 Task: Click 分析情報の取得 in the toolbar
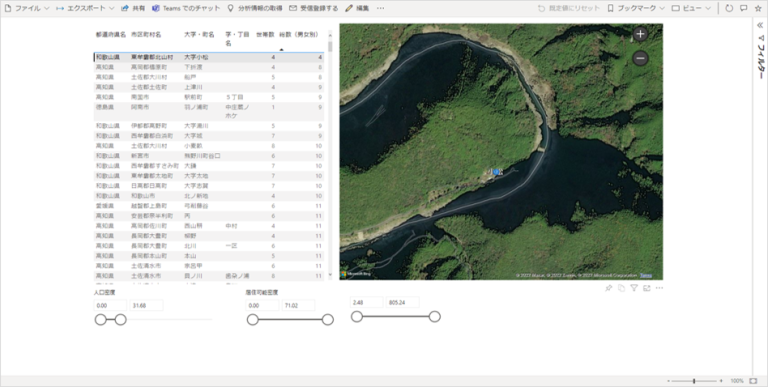point(255,8)
